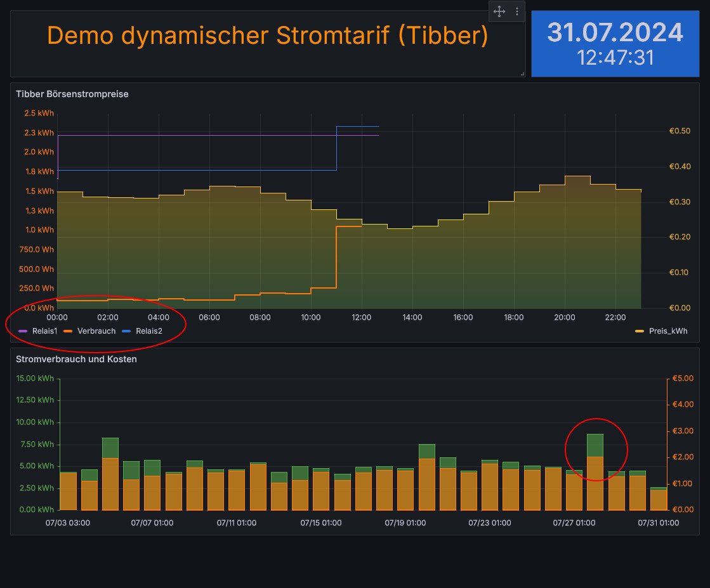Open the three-dot panel menu

coord(517,11)
